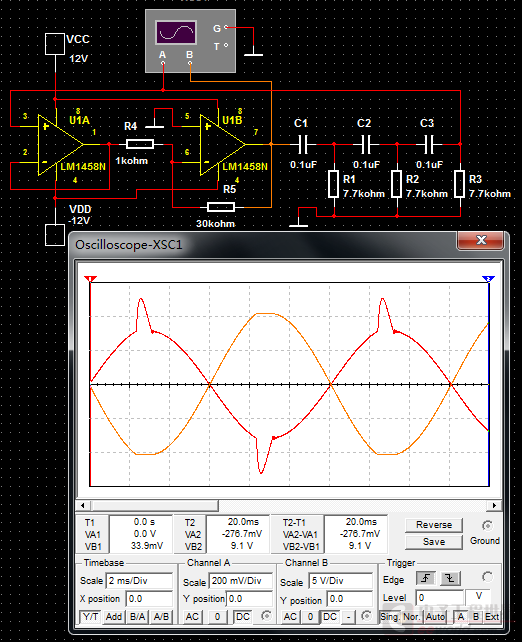The height and width of the screenshot is (642, 522).
Task: Select the rising edge trigger icon
Action: [426, 578]
